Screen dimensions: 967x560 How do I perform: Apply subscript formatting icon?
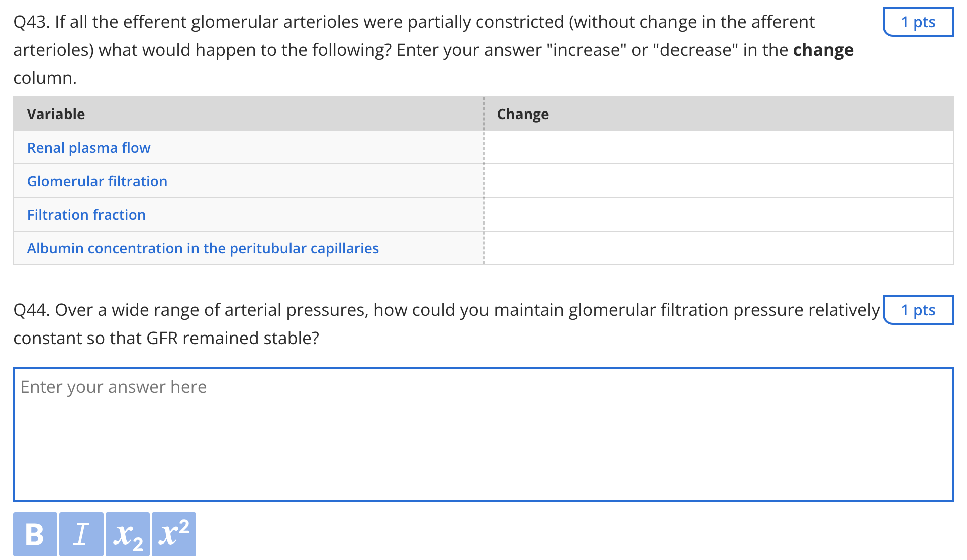pyautogui.click(x=127, y=534)
